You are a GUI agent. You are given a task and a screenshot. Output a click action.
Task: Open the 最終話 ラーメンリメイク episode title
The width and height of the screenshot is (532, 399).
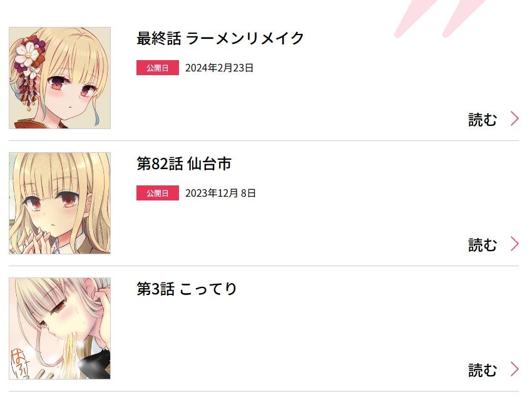point(220,38)
